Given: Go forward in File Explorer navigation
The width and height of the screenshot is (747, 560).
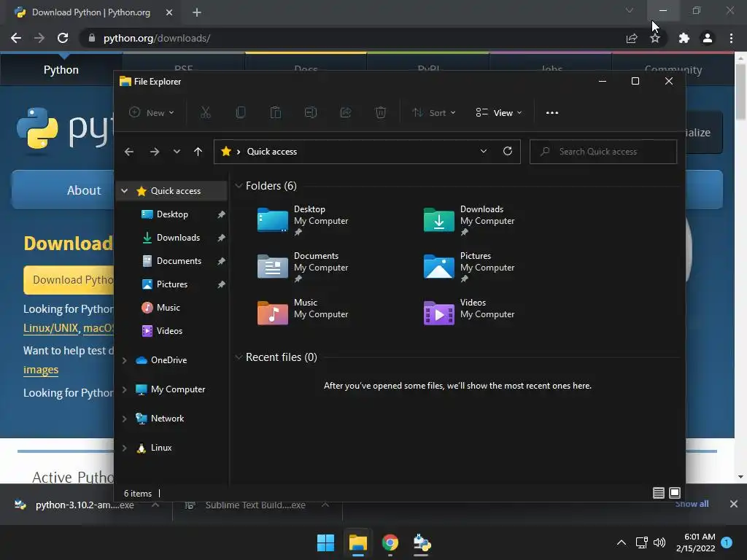Looking at the screenshot, I should (x=155, y=152).
